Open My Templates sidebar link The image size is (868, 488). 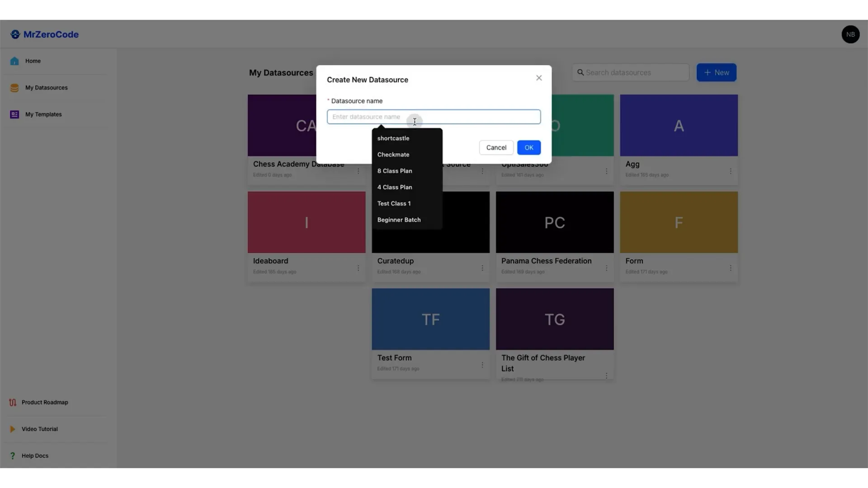(x=43, y=114)
